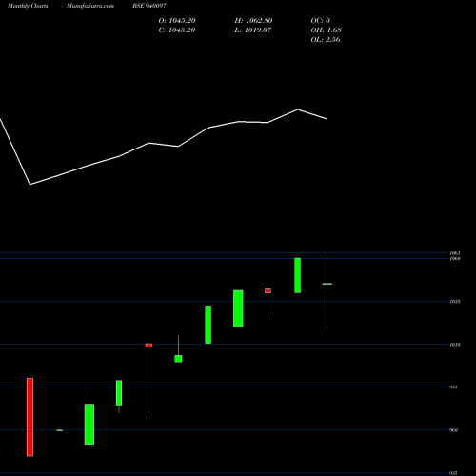This screenshot has width=476, height=476.
Task: Select the high value "H: 1062.80"
Action: pyautogui.click(x=253, y=21)
